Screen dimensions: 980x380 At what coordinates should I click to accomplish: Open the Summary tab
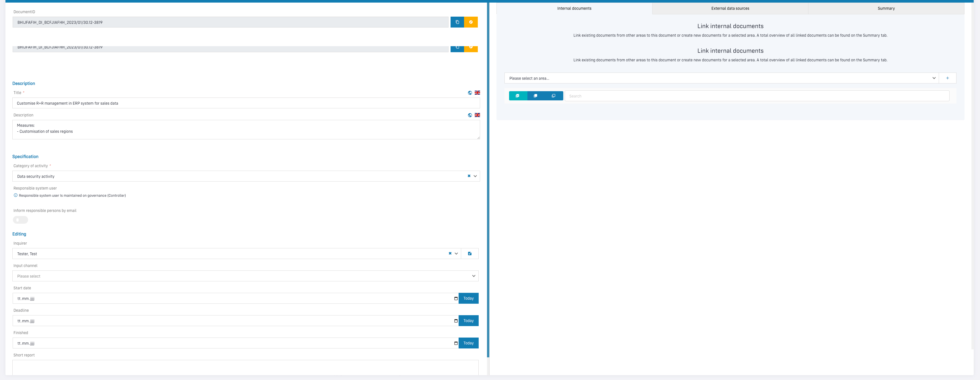(886, 8)
